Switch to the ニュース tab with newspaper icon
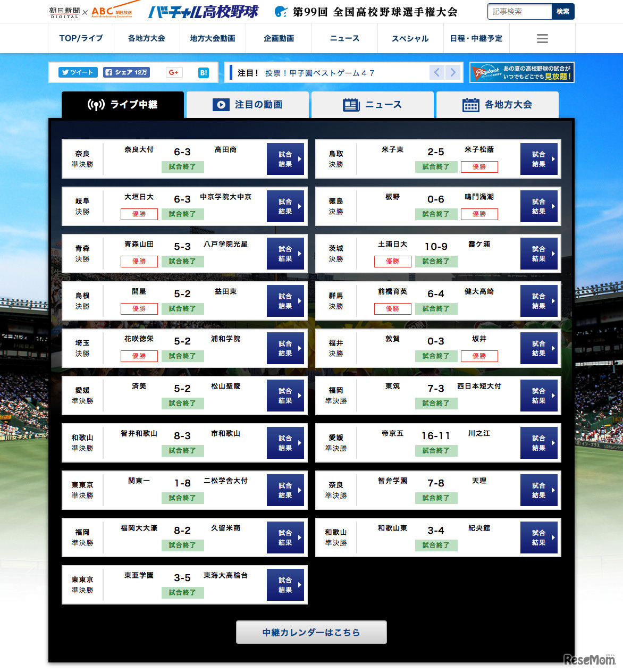This screenshot has width=623, height=672. tap(373, 105)
